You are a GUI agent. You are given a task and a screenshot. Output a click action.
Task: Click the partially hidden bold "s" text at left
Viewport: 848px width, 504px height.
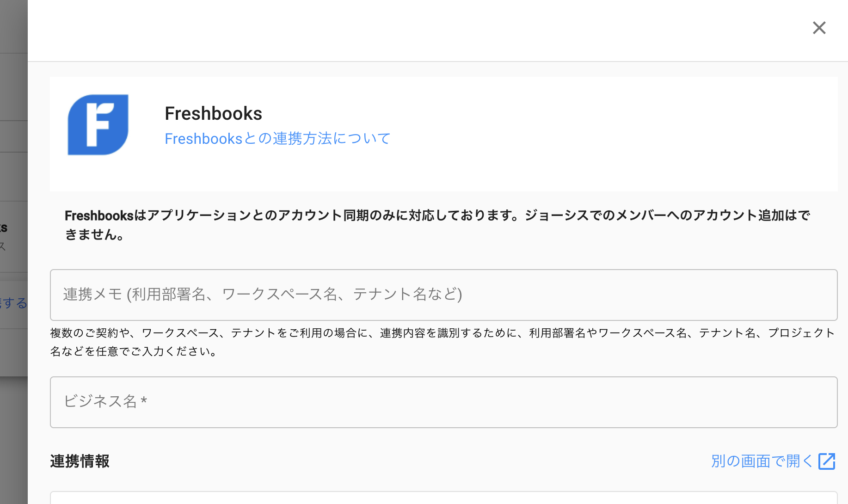pyautogui.click(x=4, y=227)
